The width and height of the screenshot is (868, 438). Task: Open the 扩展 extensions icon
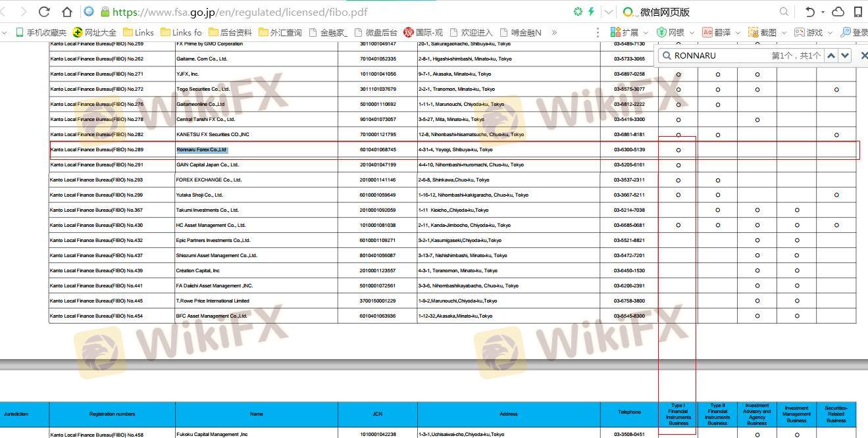(615, 32)
